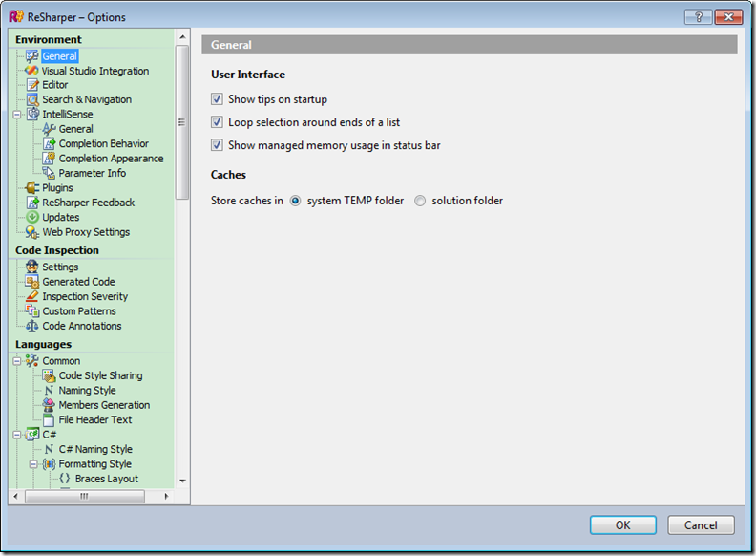Click the Help question mark button
756x556 pixels.
click(x=698, y=17)
